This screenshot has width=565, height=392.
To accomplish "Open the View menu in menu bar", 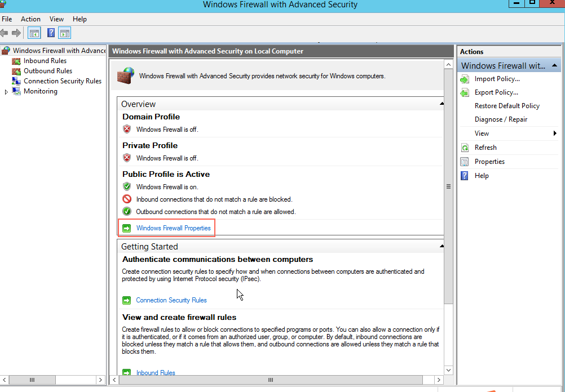I will tap(56, 19).
